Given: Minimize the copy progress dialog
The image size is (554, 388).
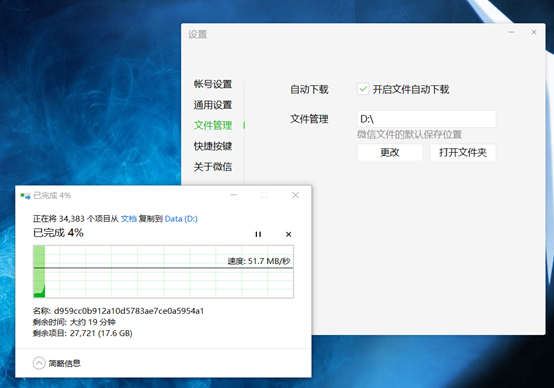Looking at the screenshot, I should [234, 195].
